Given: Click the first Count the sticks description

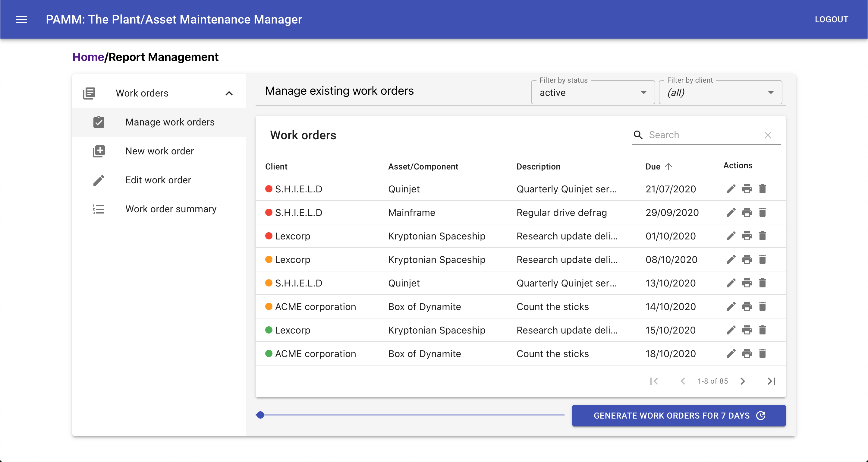Looking at the screenshot, I should [553, 306].
